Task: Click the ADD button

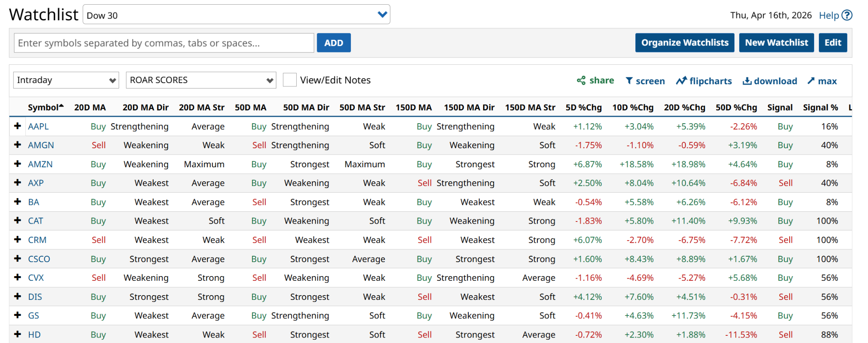Action: pyautogui.click(x=334, y=43)
